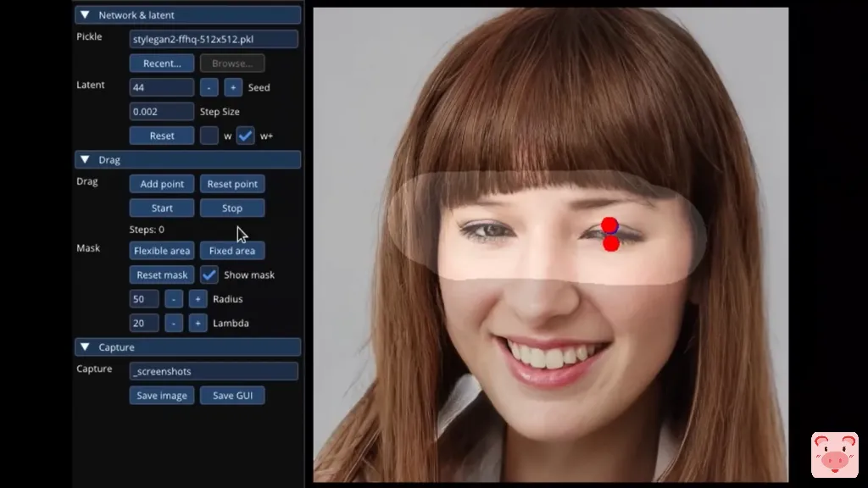Screen dimensions: 868x488
Task: Toggle the w+ latent space checkbox
Action: click(245, 136)
